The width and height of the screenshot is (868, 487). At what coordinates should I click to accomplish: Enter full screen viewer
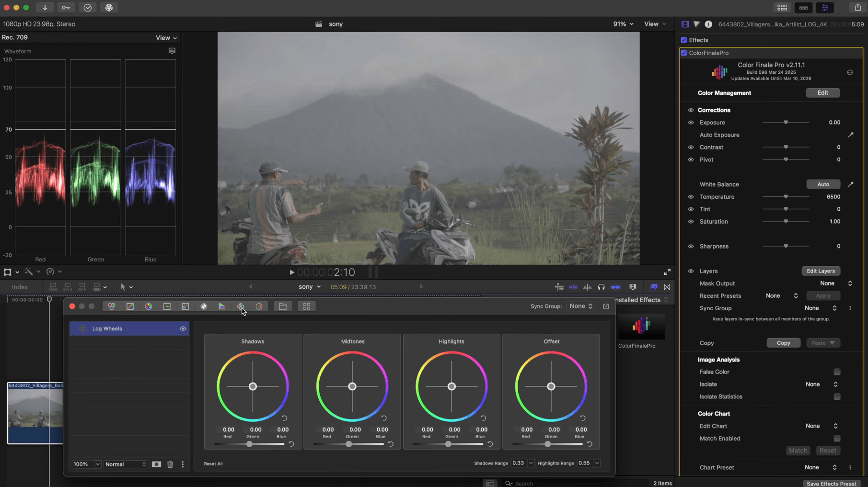667,272
